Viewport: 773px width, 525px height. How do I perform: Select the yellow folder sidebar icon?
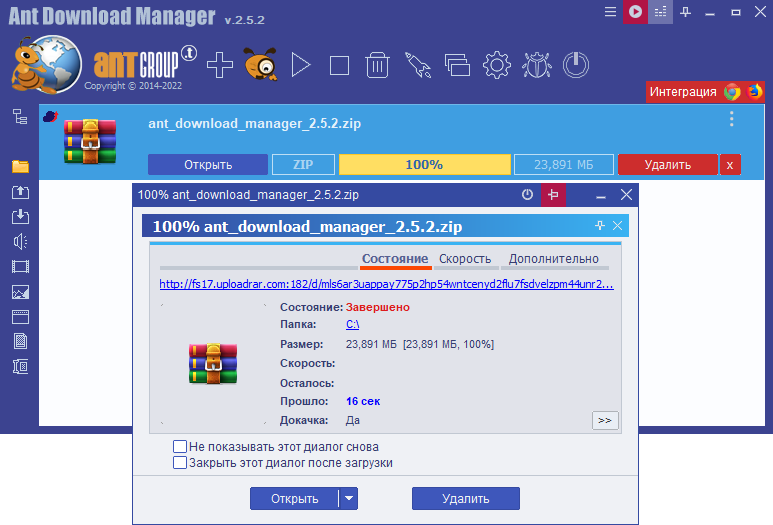click(x=20, y=166)
